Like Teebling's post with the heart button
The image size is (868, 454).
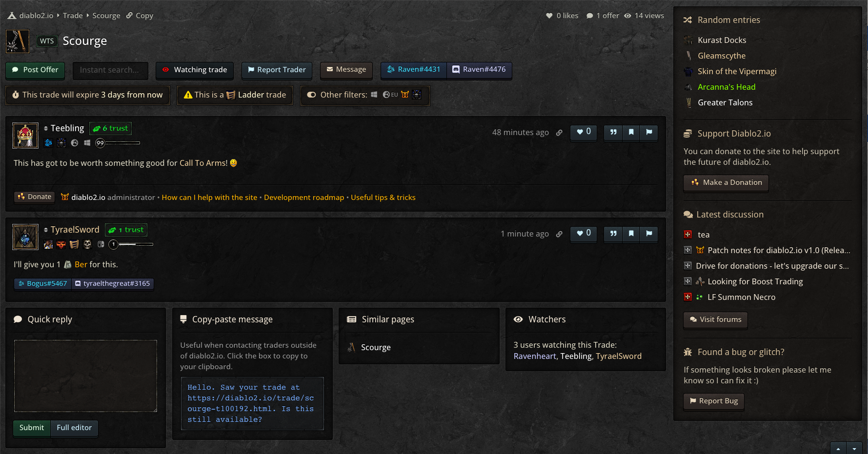tap(584, 132)
